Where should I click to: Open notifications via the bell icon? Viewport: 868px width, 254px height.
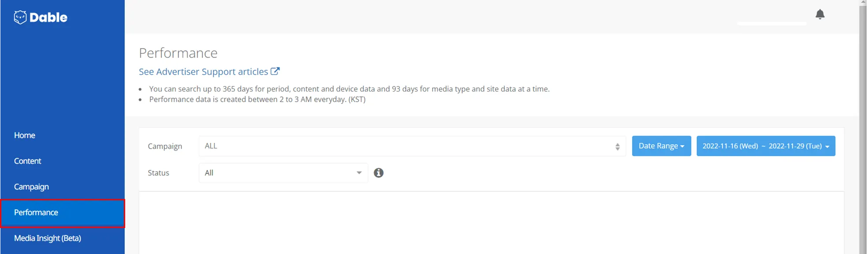[x=820, y=15]
